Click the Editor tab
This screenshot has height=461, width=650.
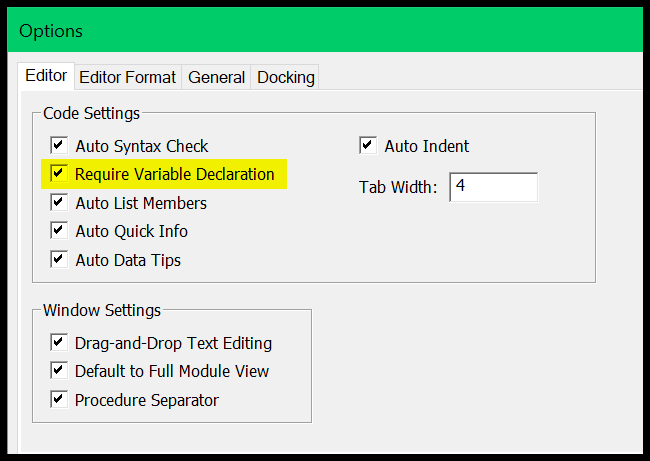pos(46,76)
